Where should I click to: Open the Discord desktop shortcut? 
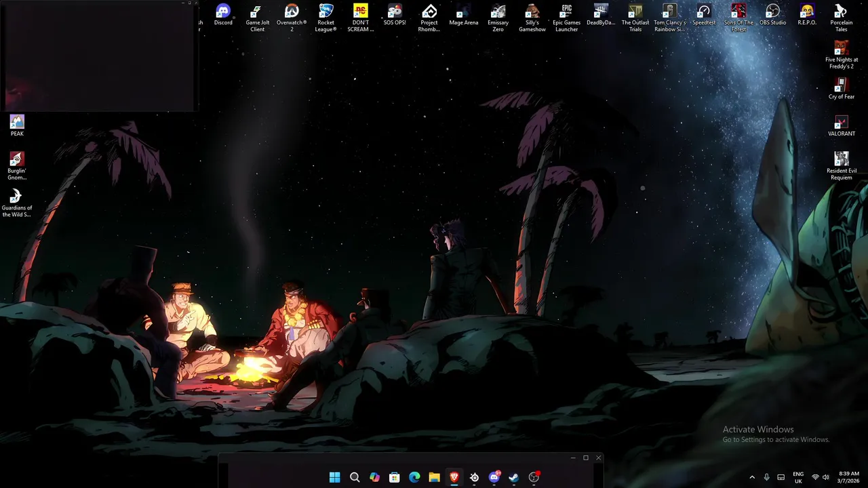[x=223, y=15]
